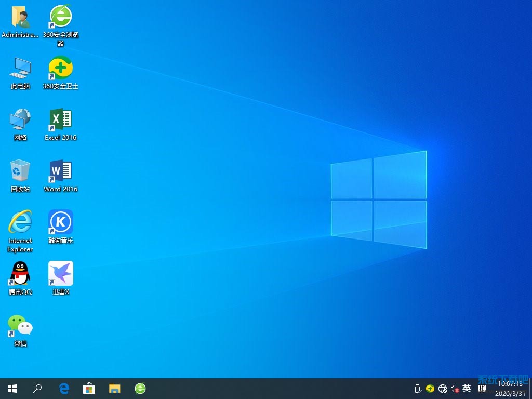Click the 酷狗音乐 desktop shortcut

click(61, 222)
